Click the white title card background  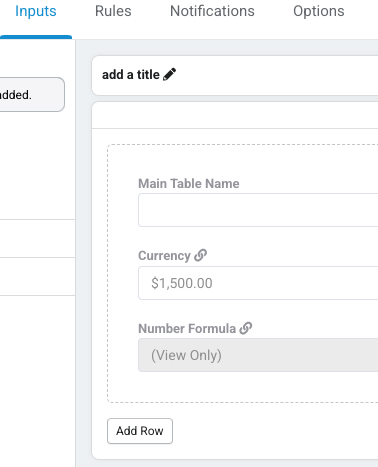pyautogui.click(x=277, y=75)
